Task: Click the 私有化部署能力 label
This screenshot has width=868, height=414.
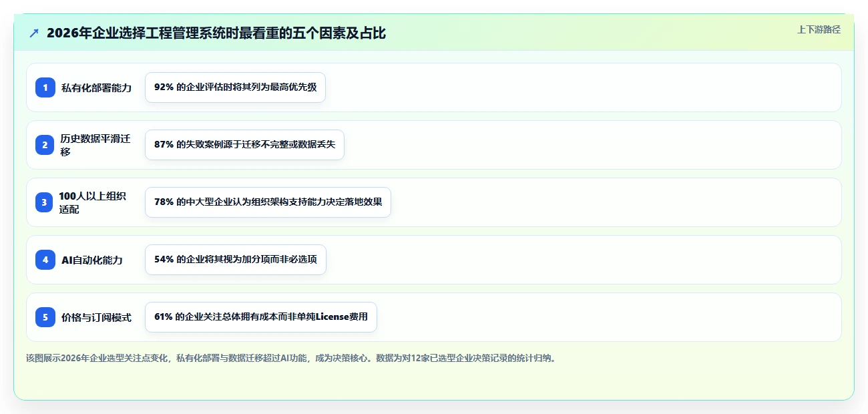Action: [x=96, y=87]
